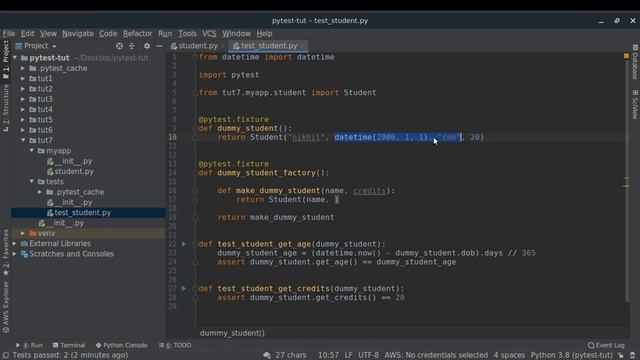Toggle fold marker at test_student_get_age definition

point(195,244)
